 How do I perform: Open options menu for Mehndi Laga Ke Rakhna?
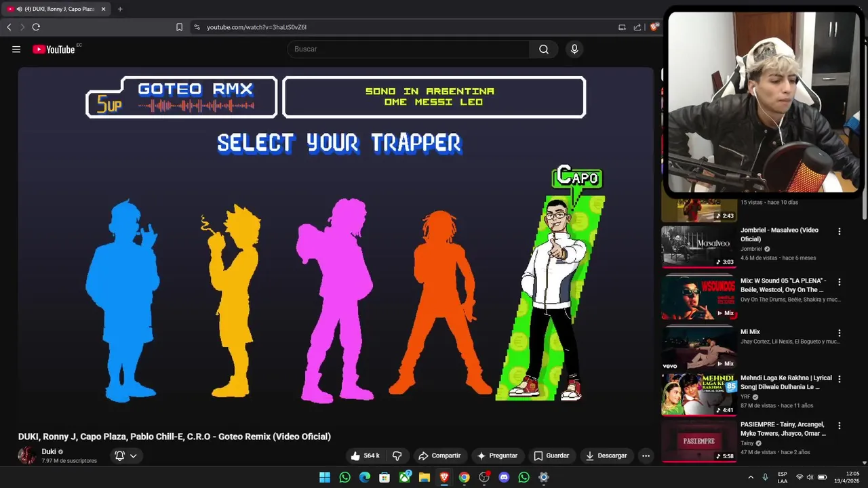click(x=840, y=379)
